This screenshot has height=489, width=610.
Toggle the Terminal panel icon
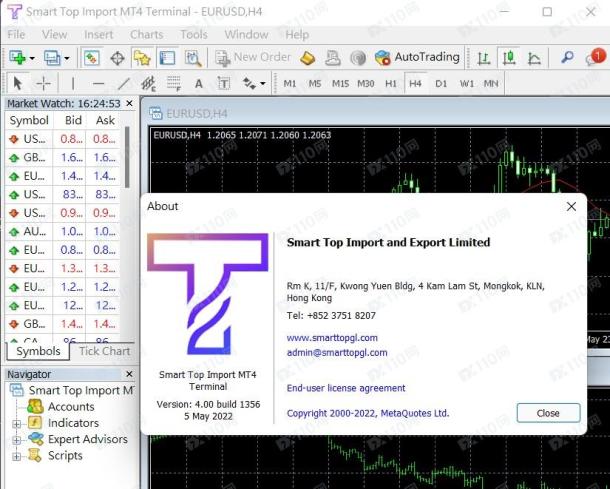[167, 58]
